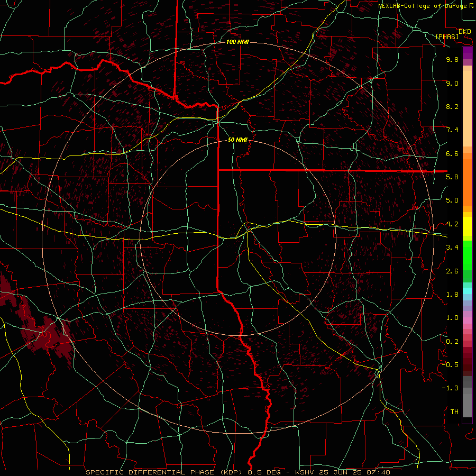Viewport: 476px width, 476px height.
Task: Click the 9.8 value on color scale
Action: coord(452,59)
